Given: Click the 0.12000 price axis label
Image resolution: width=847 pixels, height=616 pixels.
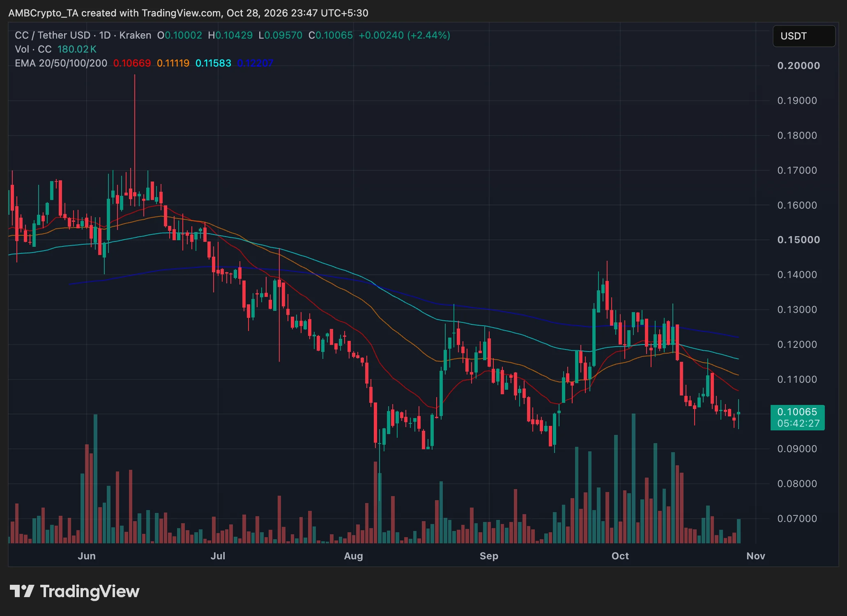Looking at the screenshot, I should (797, 345).
